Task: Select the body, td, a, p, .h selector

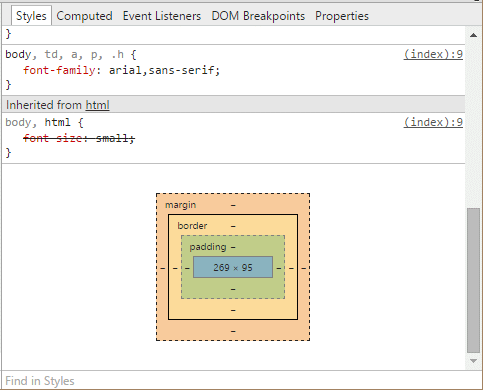Action: pyautogui.click(x=65, y=54)
